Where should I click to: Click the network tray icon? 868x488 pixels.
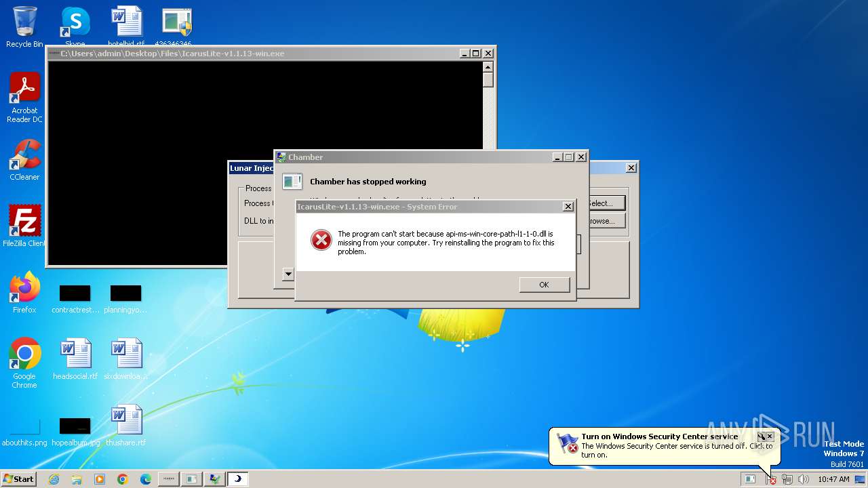pyautogui.click(x=787, y=479)
